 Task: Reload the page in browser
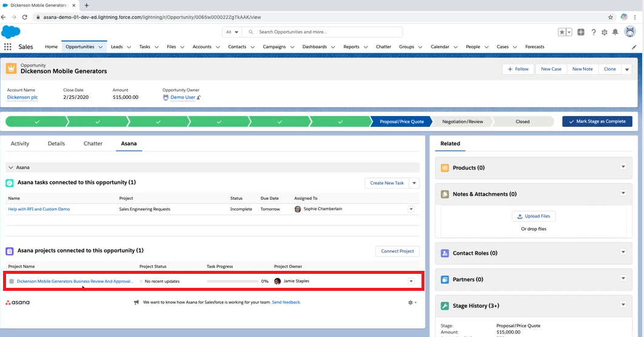point(25,17)
